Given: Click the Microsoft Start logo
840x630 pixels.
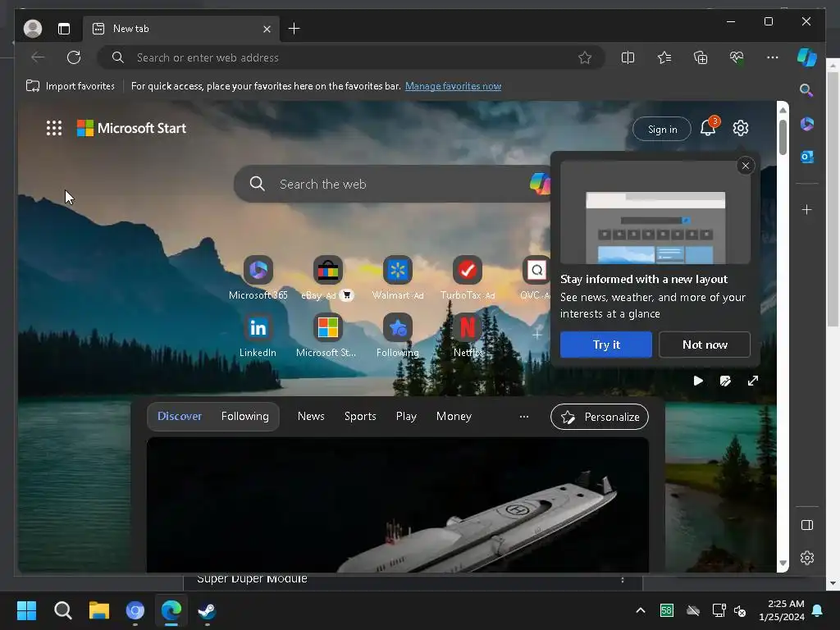Looking at the screenshot, I should pyautogui.click(x=132, y=128).
